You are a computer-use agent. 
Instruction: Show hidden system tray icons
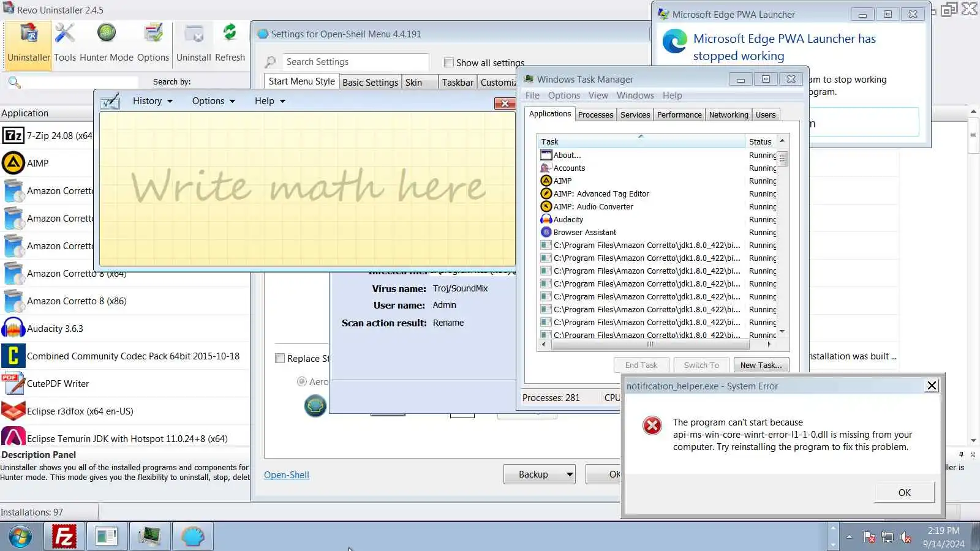coord(849,537)
